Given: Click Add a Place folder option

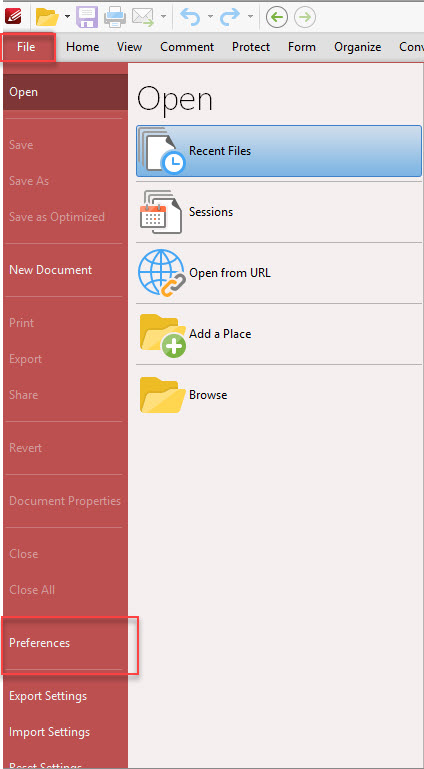Looking at the screenshot, I should [x=279, y=334].
